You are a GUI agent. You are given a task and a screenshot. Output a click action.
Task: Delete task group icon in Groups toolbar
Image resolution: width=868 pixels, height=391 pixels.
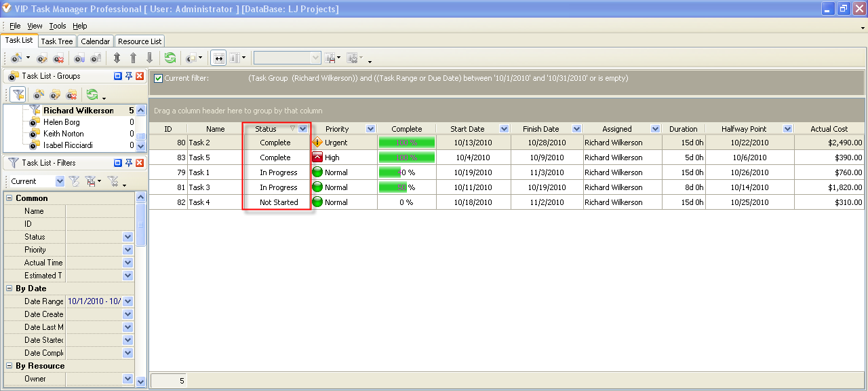pyautogui.click(x=71, y=94)
